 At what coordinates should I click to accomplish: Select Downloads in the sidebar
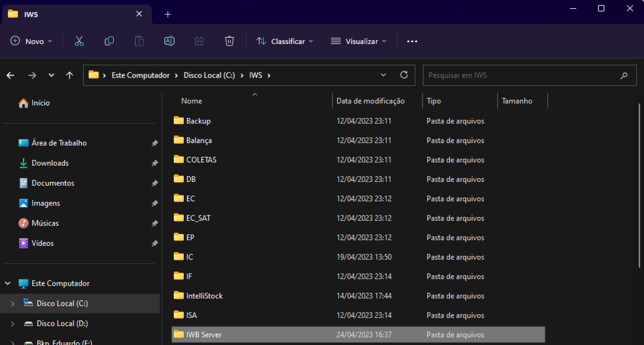pyautogui.click(x=50, y=163)
